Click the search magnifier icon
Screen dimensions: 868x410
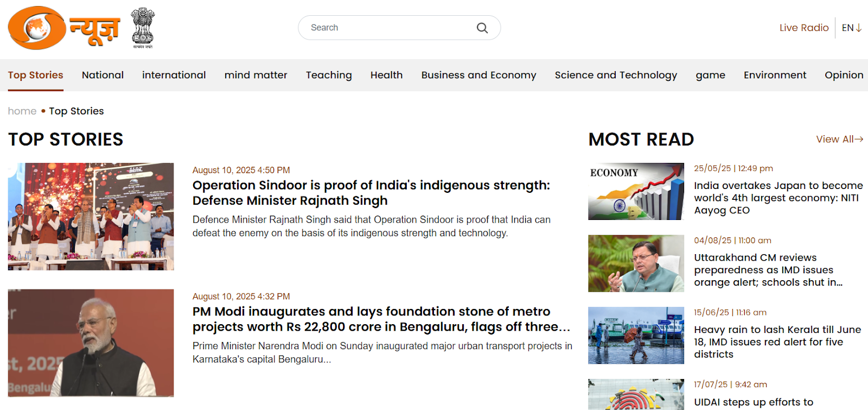[482, 28]
